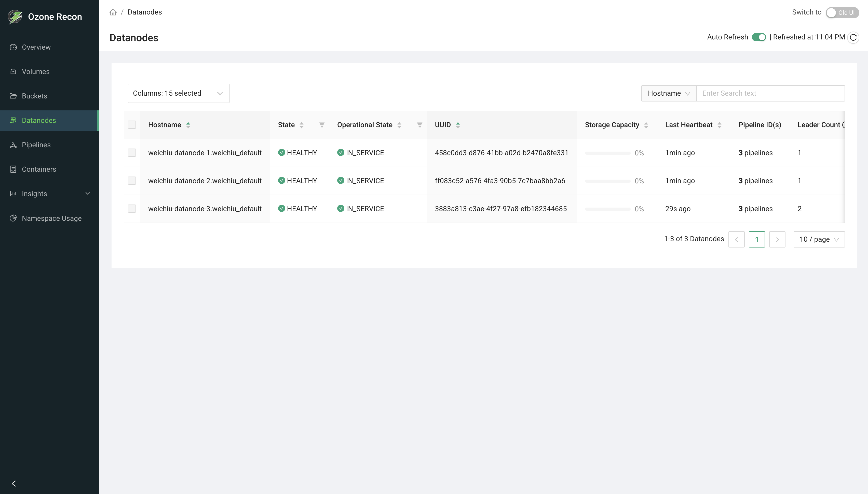This screenshot has width=868, height=494.
Task: Switch to the Old UI
Action: tap(842, 12)
